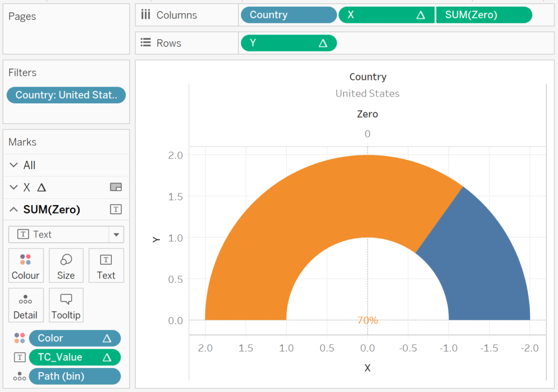
Task: Select the Y pill in Rows
Action: coord(288,43)
